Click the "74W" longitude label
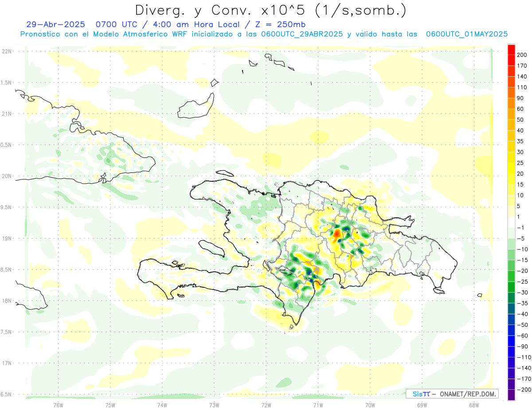 click(162, 405)
